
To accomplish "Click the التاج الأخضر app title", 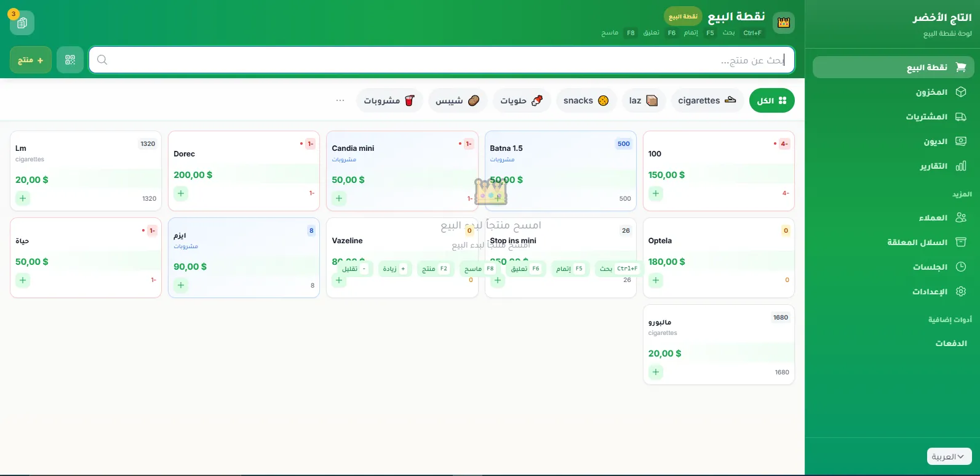I will (x=942, y=18).
